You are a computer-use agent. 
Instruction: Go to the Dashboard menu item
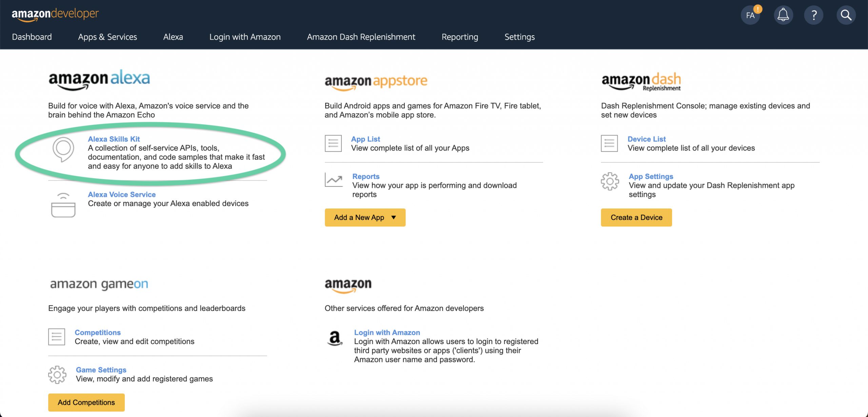coord(32,37)
